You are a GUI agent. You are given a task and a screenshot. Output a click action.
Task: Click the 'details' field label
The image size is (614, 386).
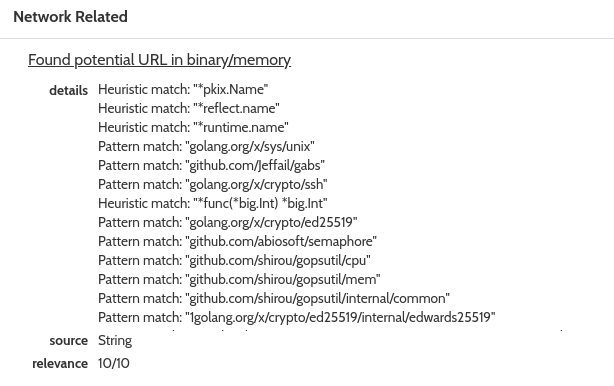point(69,90)
